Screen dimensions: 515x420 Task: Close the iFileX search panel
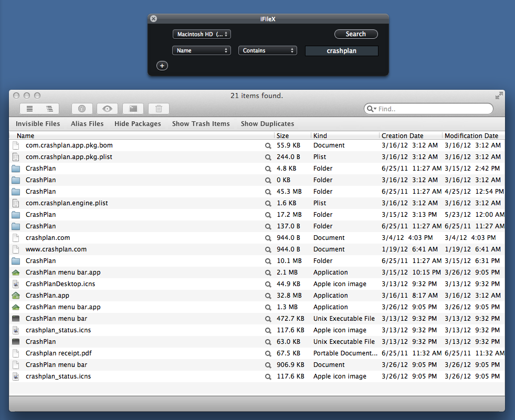153,19
